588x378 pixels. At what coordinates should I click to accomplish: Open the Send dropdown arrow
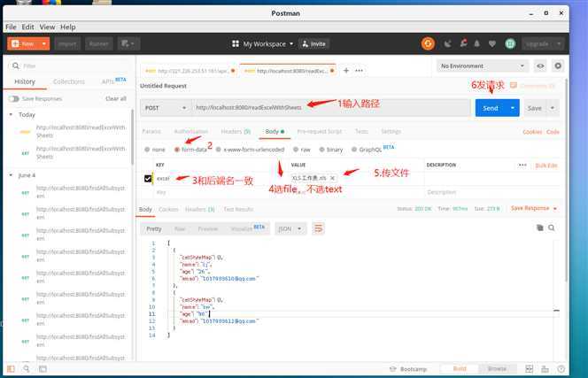pos(513,108)
